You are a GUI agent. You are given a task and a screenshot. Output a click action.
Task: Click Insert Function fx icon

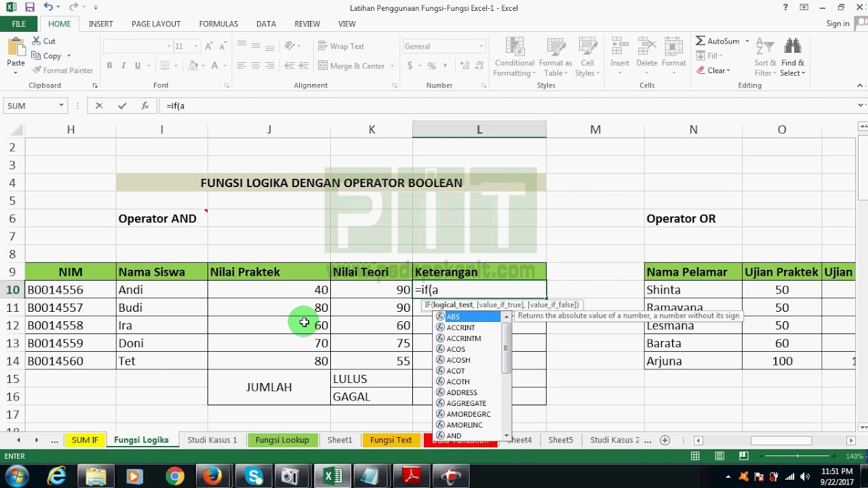(144, 106)
